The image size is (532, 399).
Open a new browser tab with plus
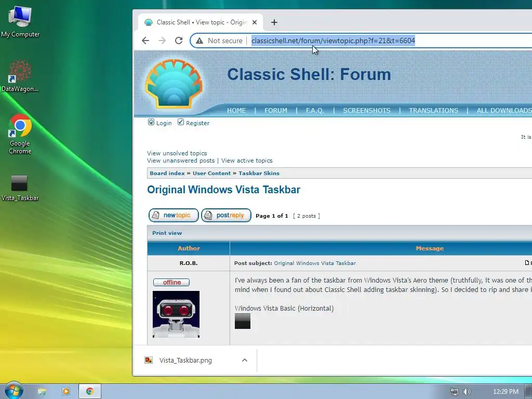tap(274, 22)
